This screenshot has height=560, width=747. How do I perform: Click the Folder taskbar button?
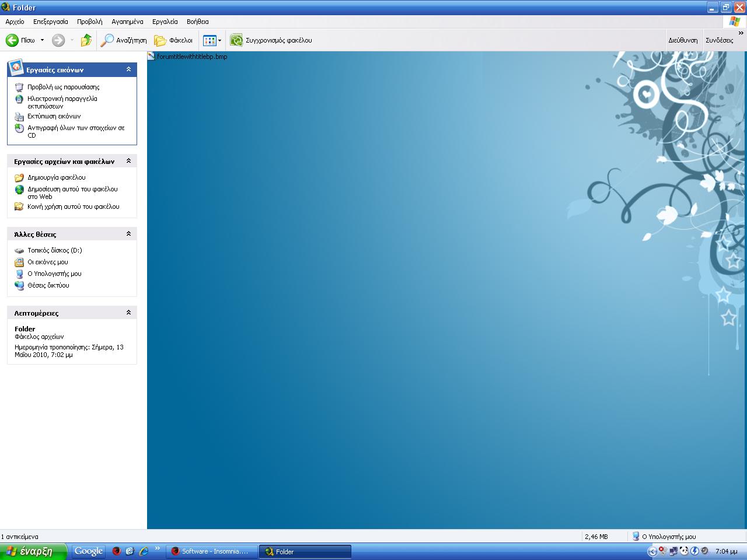pos(305,551)
